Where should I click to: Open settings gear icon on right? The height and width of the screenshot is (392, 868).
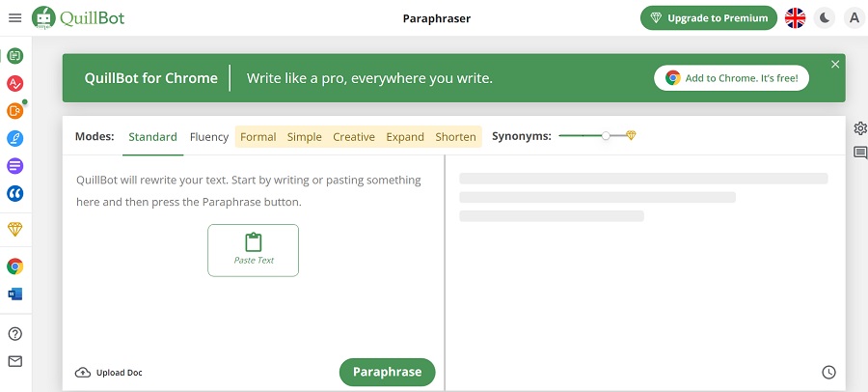point(859,128)
